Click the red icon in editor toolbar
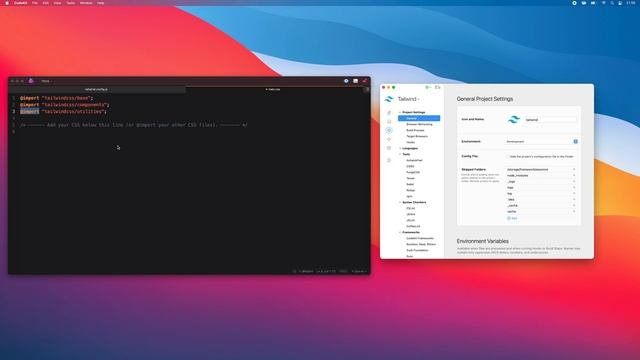Screen dimensions: 640x360 pyautogui.click(x=364, y=81)
